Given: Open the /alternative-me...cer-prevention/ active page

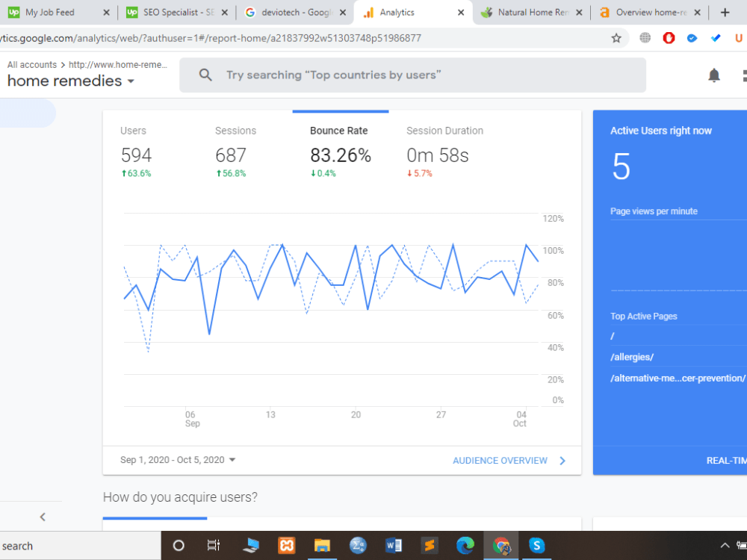Looking at the screenshot, I should [678, 378].
